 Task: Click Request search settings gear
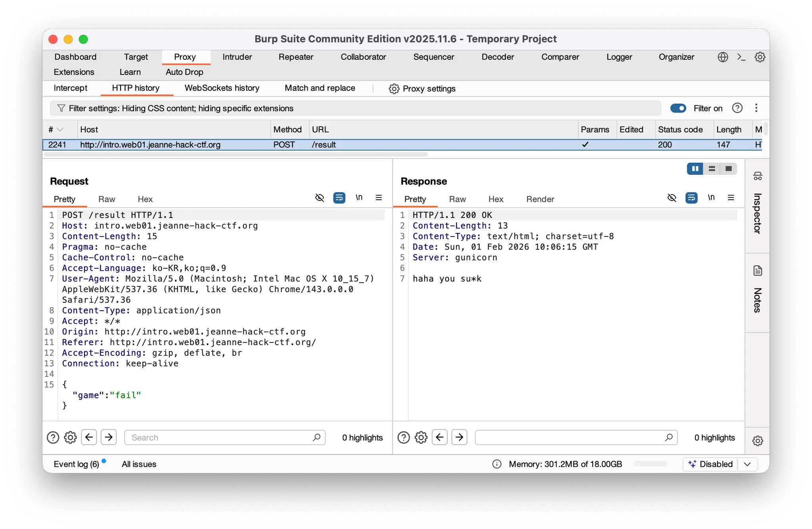click(70, 437)
